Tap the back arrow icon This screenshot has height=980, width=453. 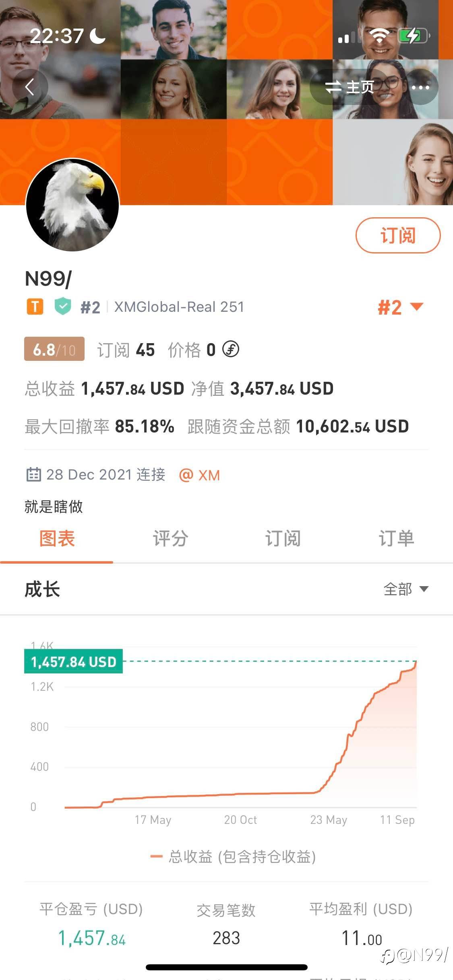(x=30, y=87)
